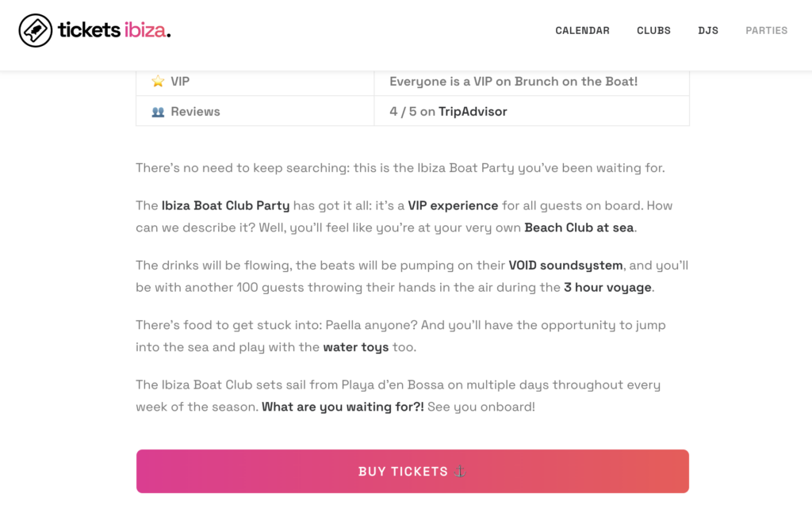The width and height of the screenshot is (812, 505).
Task: Select DJs in the top navigation
Action: tap(708, 31)
